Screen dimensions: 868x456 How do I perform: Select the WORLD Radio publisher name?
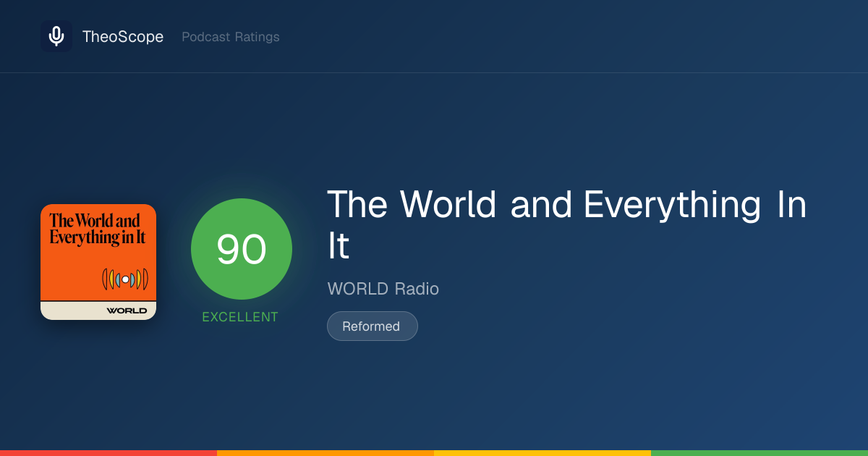pos(383,289)
